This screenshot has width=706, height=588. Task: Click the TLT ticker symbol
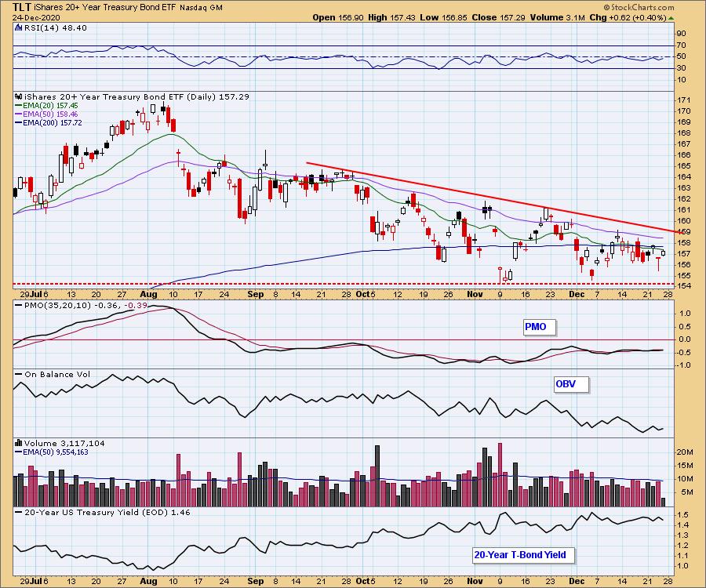[x=21, y=7]
